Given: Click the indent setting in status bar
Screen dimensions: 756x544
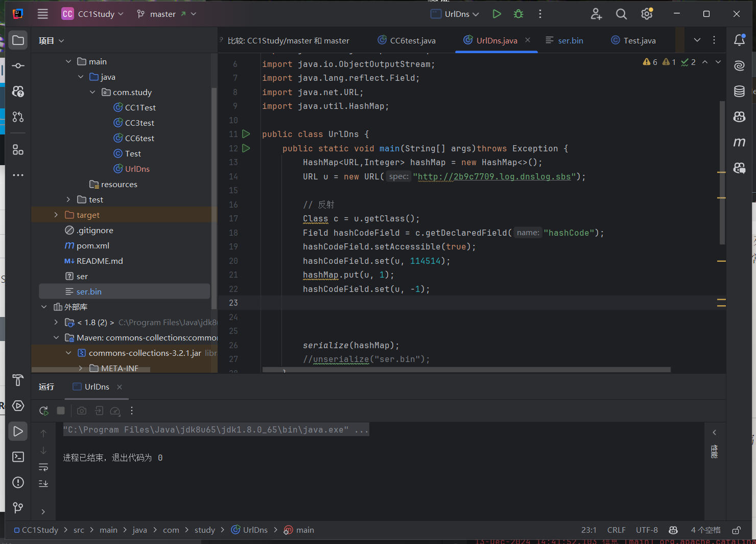Looking at the screenshot, I should (706, 530).
